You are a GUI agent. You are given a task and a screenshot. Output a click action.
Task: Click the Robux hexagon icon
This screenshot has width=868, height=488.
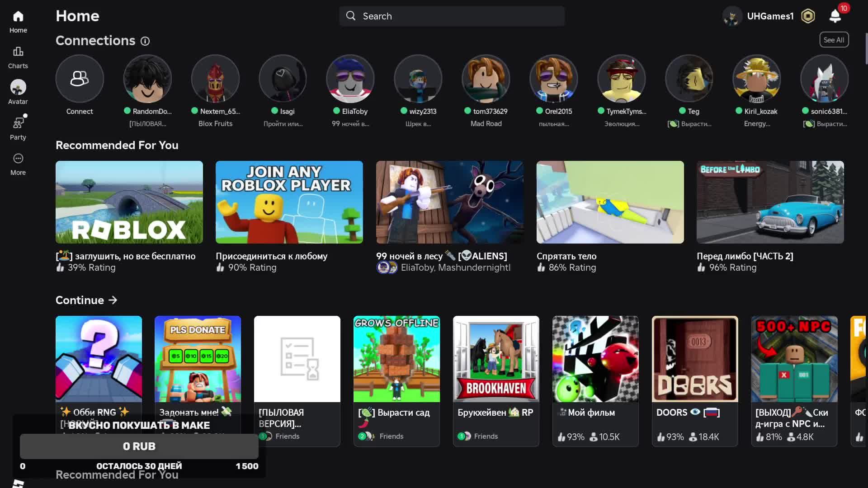808,16
